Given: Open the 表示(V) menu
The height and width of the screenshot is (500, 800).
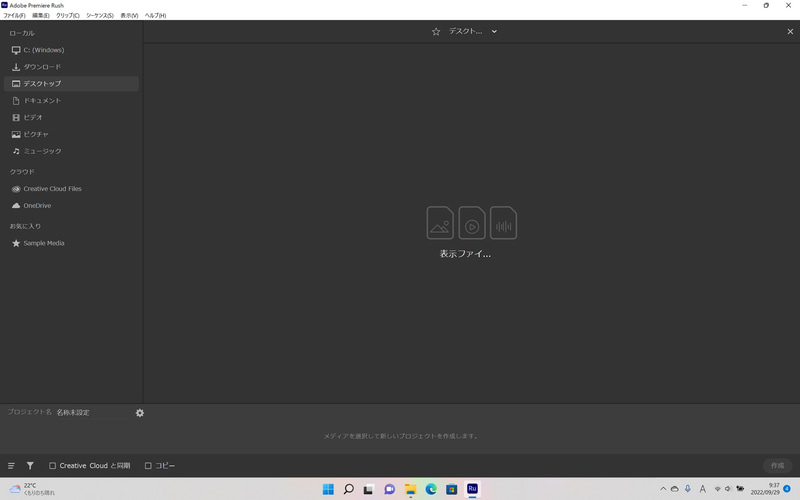Looking at the screenshot, I should pyautogui.click(x=129, y=15).
